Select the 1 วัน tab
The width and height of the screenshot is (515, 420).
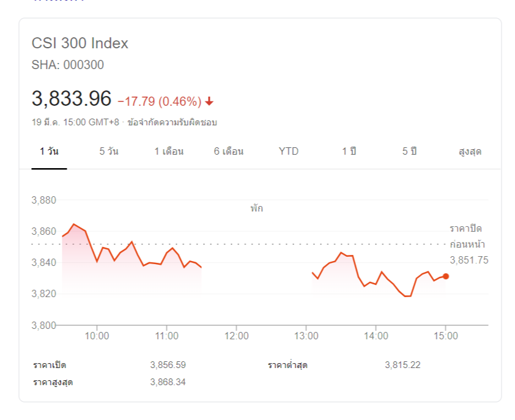(49, 152)
